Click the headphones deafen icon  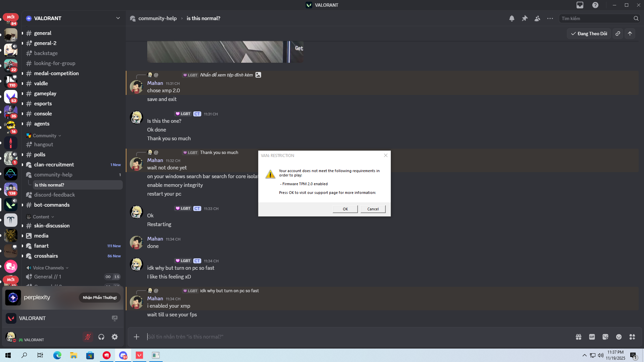coord(101,337)
